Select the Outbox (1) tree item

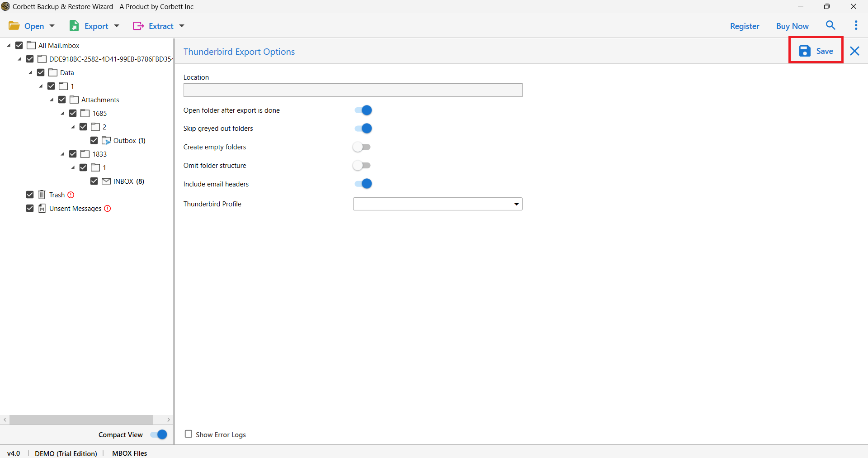[x=129, y=140]
